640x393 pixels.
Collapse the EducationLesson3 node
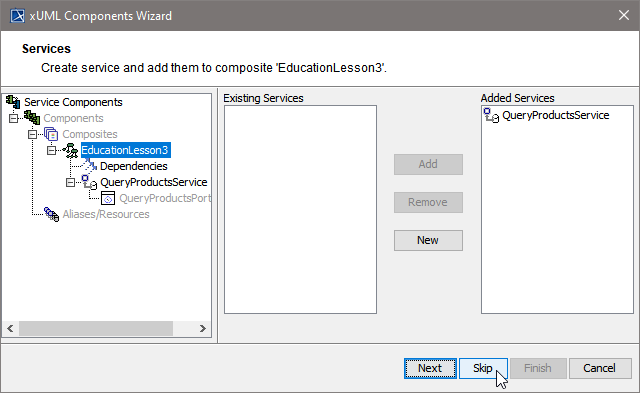click(51, 150)
